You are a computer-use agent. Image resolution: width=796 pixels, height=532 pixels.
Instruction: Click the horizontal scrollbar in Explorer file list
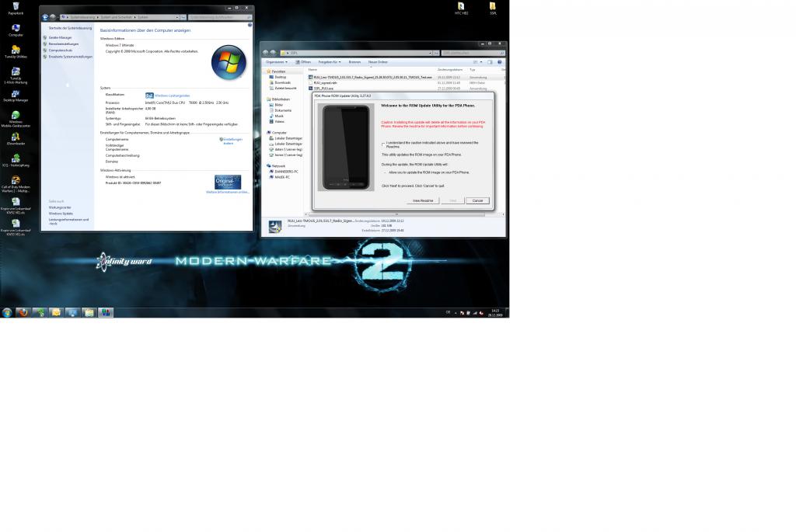pos(396,214)
